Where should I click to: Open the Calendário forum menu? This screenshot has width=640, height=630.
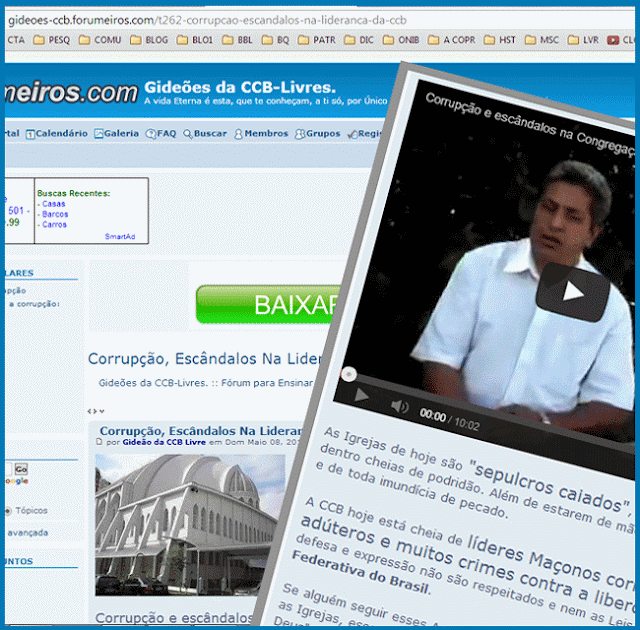pyautogui.click(x=57, y=133)
